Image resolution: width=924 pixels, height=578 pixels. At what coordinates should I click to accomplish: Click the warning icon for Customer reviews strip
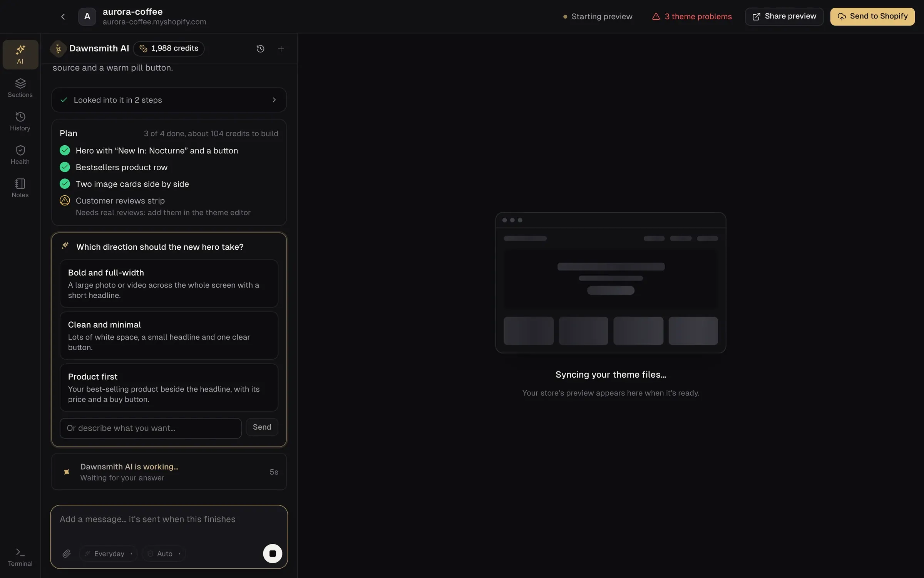click(x=65, y=200)
